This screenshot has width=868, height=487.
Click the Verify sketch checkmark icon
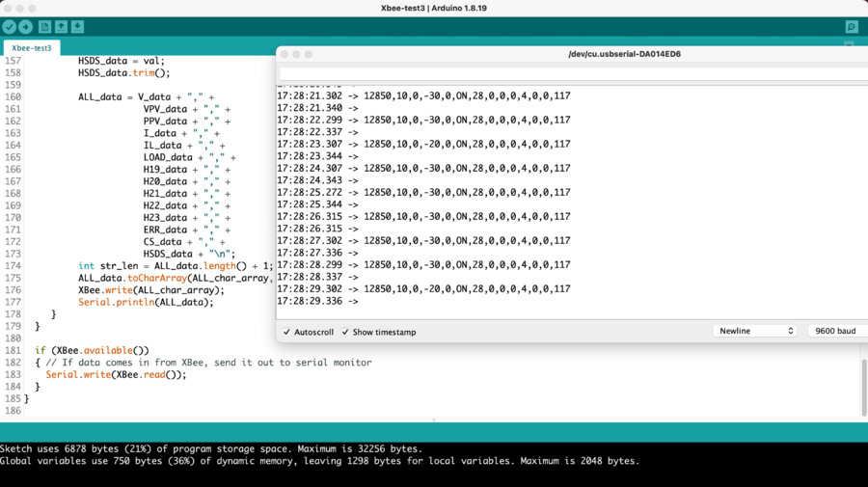10,27
